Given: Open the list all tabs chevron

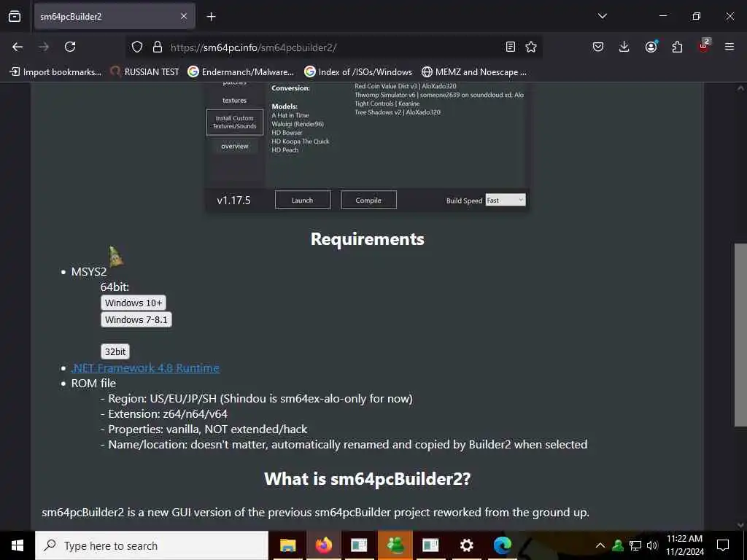Looking at the screenshot, I should (x=602, y=16).
